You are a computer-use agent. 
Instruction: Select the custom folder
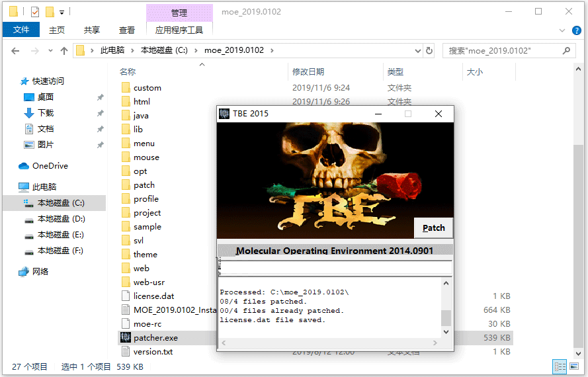point(147,88)
